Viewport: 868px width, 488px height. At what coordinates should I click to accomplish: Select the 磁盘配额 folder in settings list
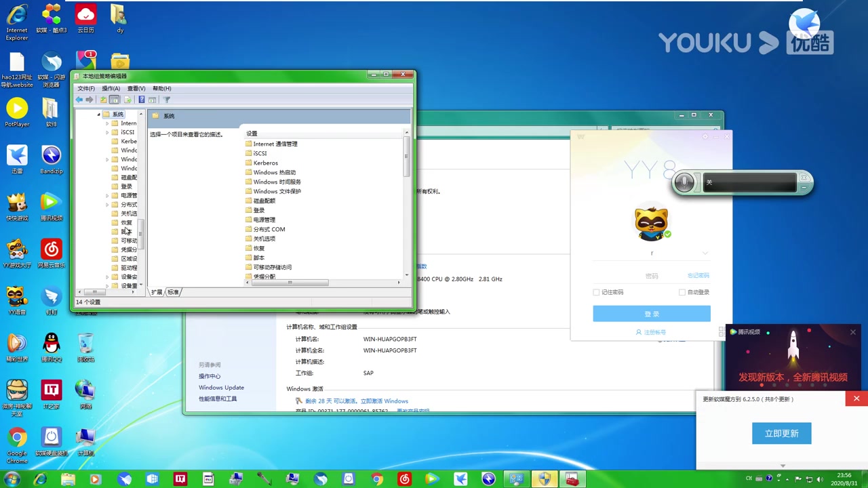pos(260,201)
